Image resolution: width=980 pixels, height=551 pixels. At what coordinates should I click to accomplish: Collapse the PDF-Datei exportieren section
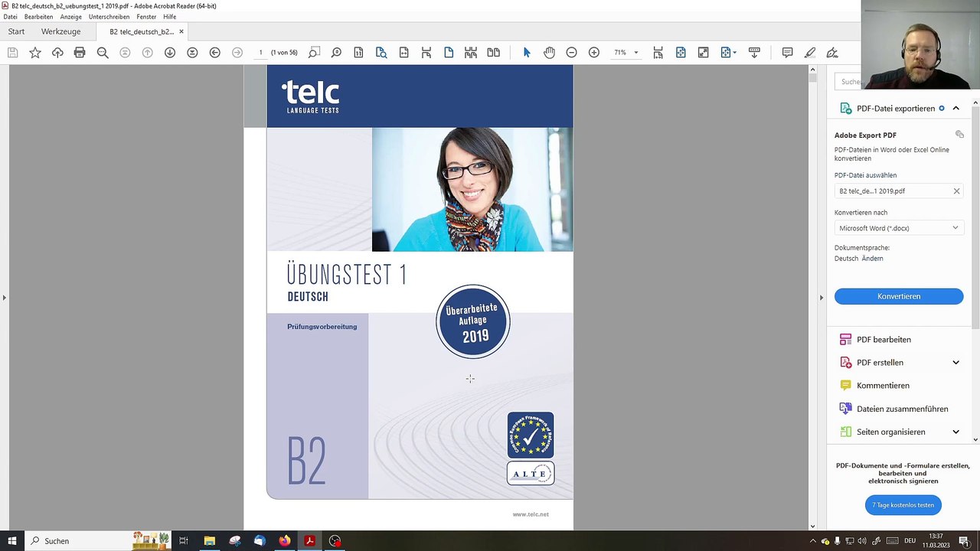pos(955,109)
